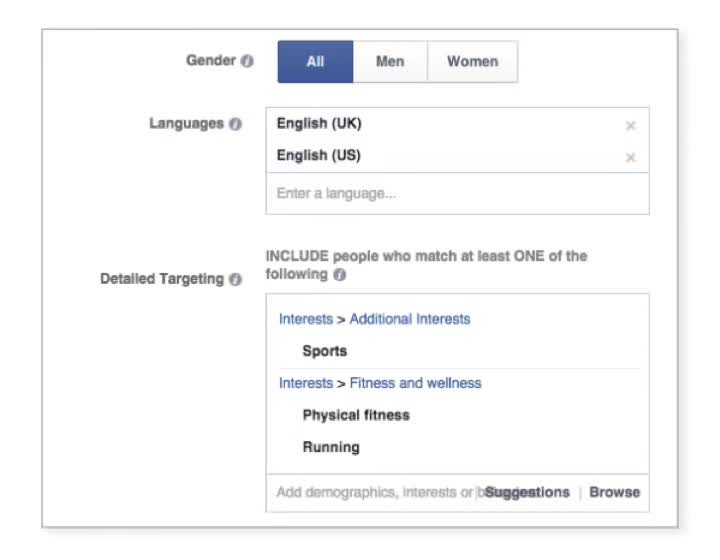720x560 pixels.
Task: Select the All gender option
Action: (315, 61)
